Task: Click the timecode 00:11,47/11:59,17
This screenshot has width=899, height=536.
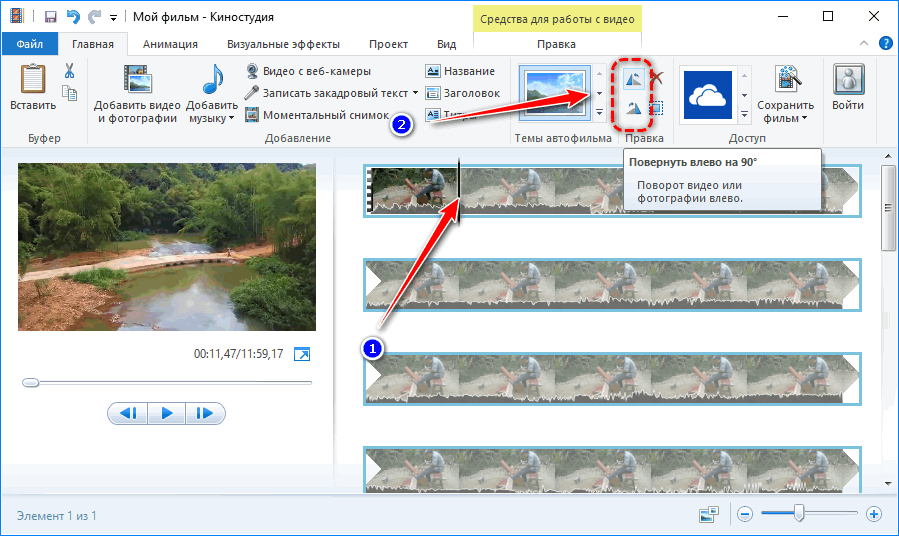Action: (239, 354)
